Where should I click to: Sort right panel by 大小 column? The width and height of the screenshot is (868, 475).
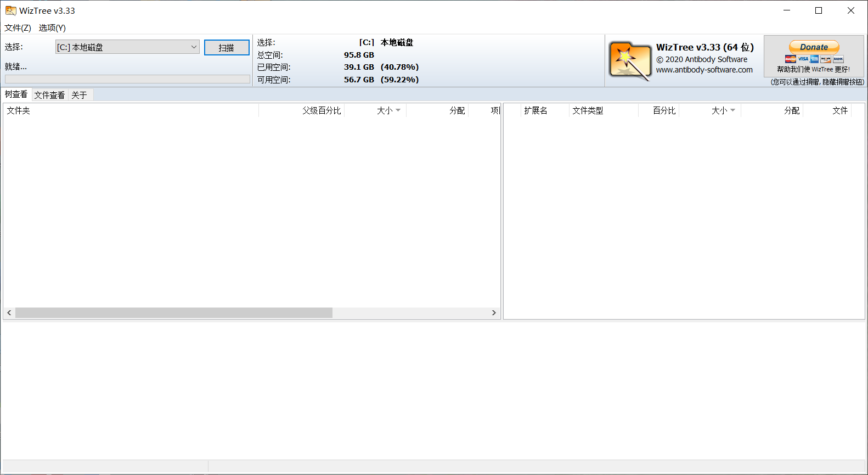point(710,110)
